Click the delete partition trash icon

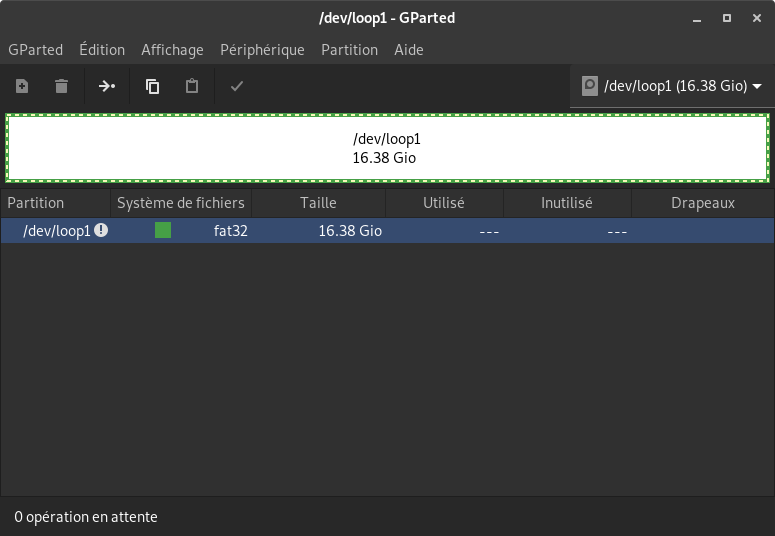point(61,87)
